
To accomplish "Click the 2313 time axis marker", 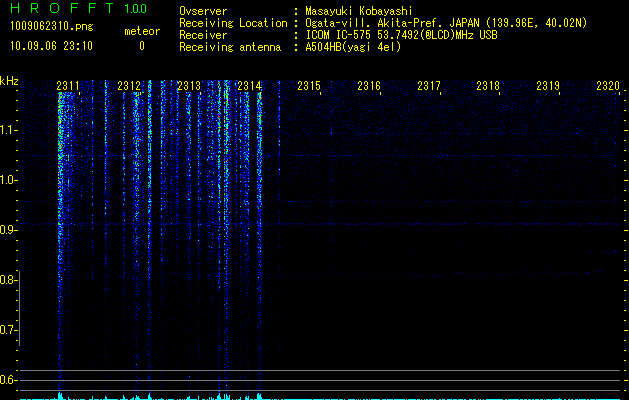I will click(x=189, y=86).
